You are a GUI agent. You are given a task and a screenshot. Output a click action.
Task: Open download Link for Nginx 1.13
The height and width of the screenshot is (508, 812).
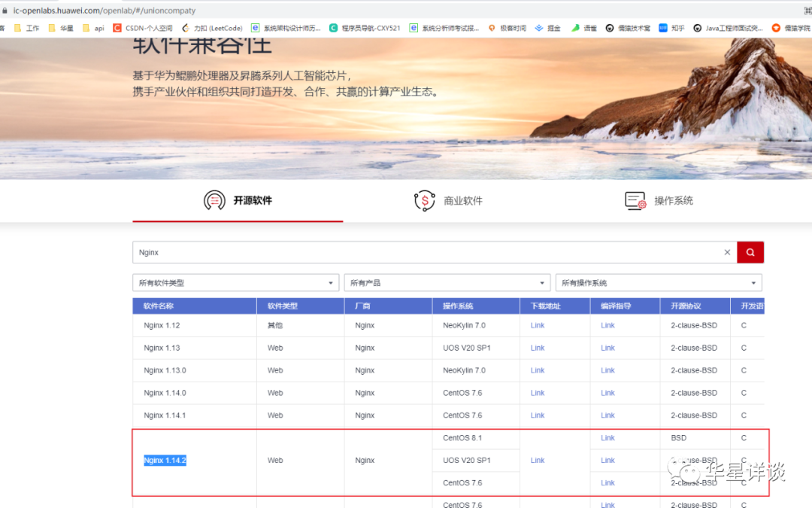pos(538,348)
